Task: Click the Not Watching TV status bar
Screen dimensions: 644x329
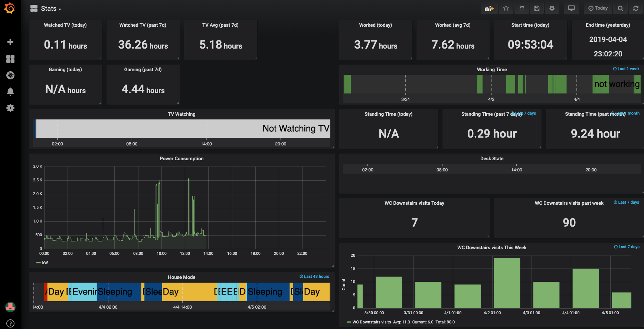Action: click(x=183, y=129)
